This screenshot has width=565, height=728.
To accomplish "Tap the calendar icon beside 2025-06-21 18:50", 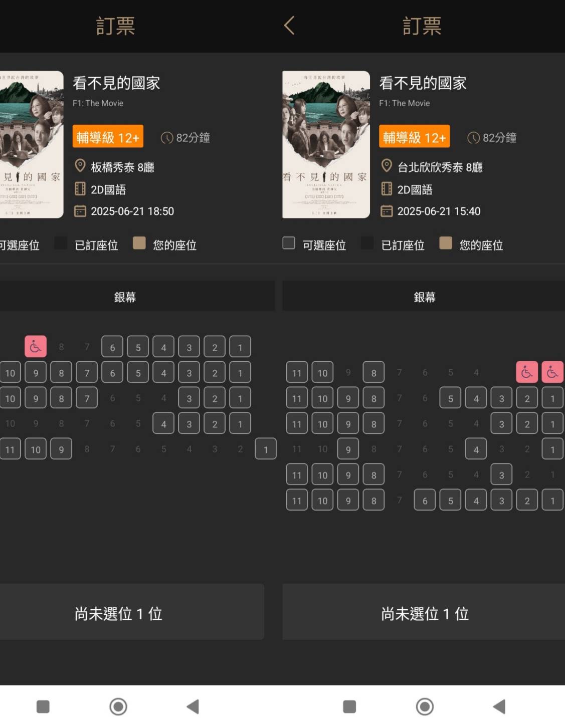I will (x=80, y=211).
